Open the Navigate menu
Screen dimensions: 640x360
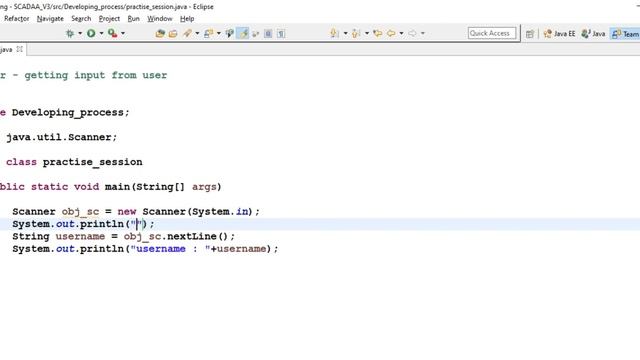(x=50, y=19)
